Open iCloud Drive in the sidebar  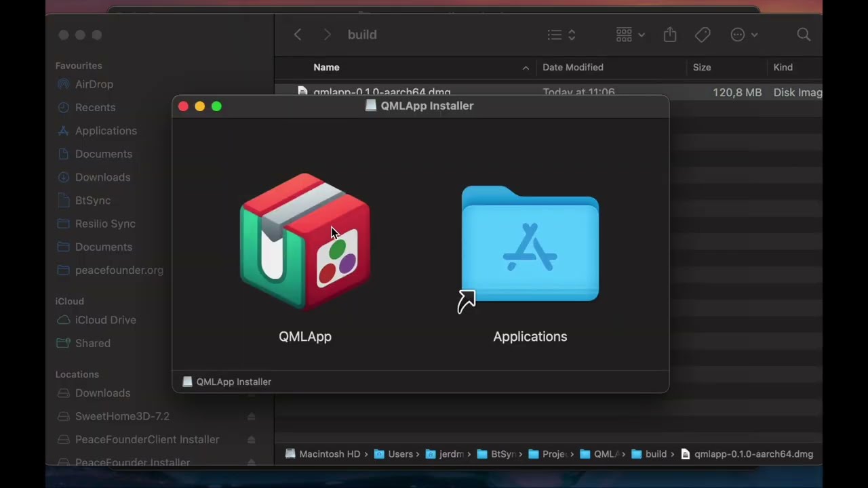pyautogui.click(x=105, y=320)
